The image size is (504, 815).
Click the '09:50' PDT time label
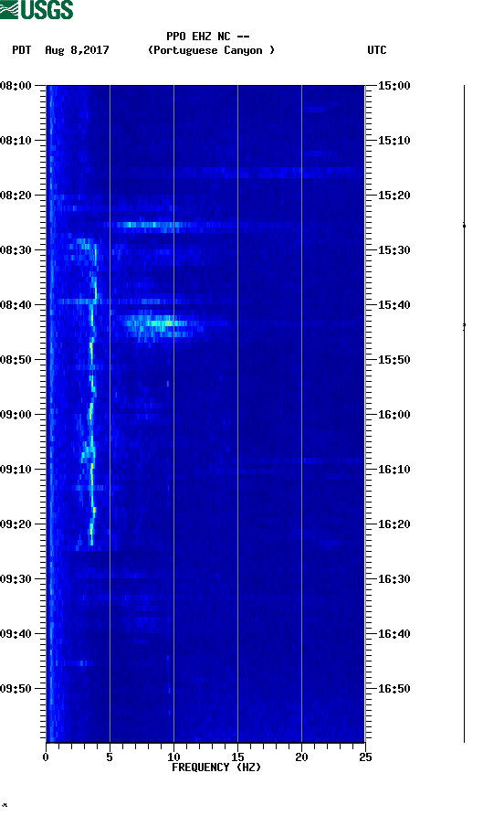[16, 689]
